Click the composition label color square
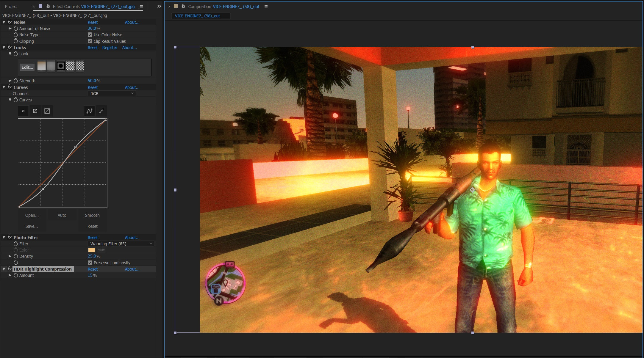The height and width of the screenshot is (358, 644). 176,6
